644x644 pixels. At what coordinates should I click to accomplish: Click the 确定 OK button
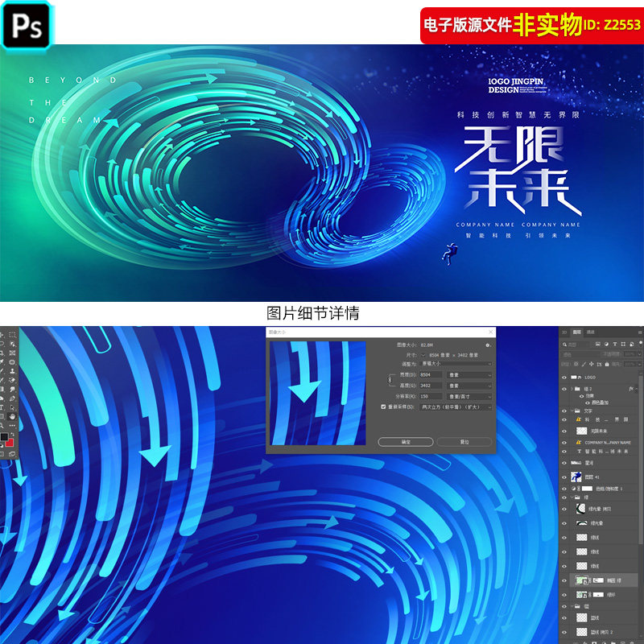coord(406,442)
